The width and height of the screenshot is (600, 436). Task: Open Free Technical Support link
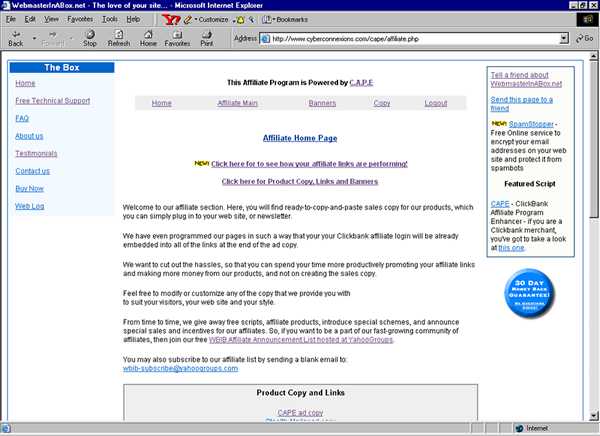(53, 101)
